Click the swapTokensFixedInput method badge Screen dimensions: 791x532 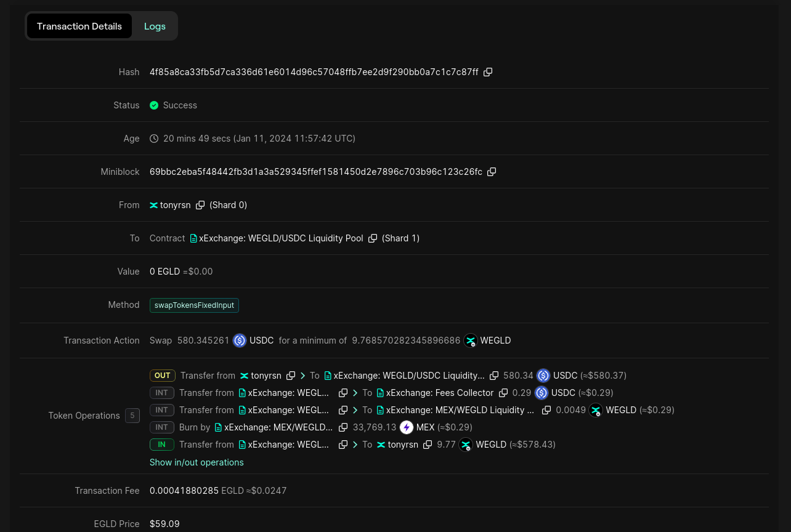194,305
